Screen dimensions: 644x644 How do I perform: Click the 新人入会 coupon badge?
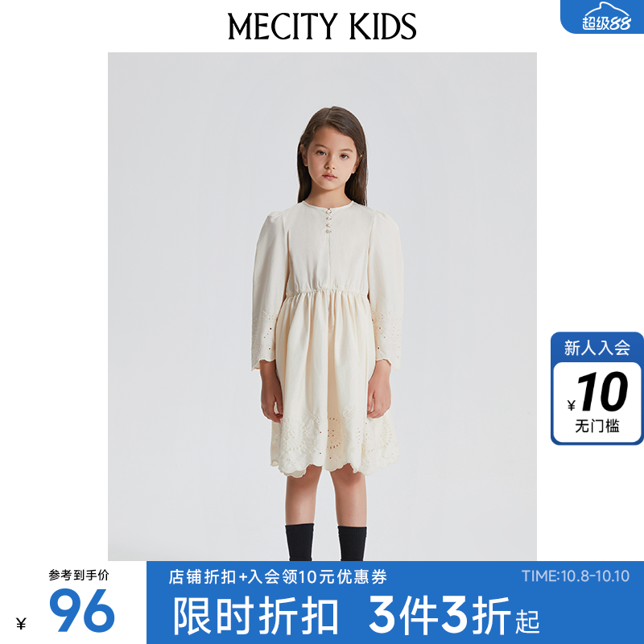[597, 388]
